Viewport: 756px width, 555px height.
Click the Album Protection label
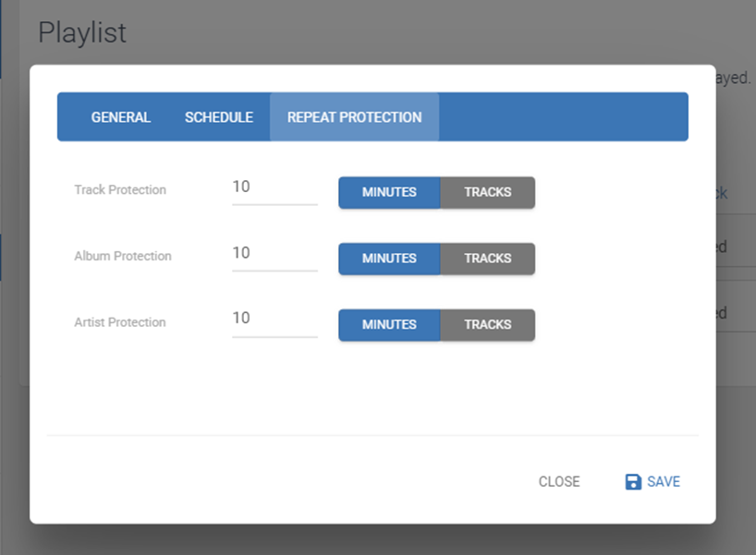[123, 257]
